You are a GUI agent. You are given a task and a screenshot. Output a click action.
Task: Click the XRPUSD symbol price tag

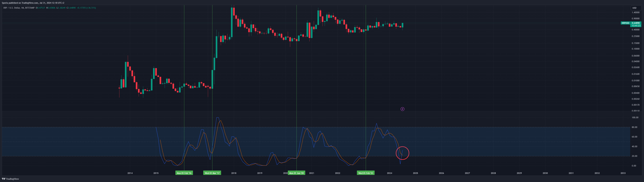(x=625, y=23)
